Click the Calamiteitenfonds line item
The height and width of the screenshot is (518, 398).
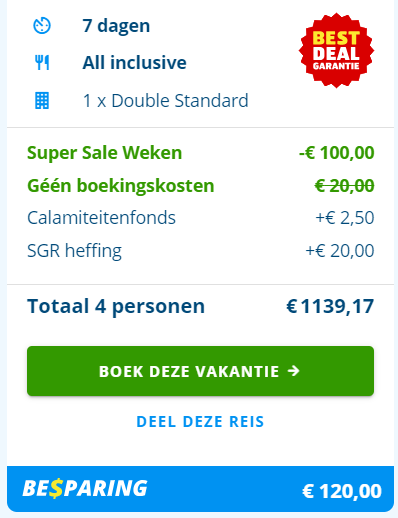(200, 218)
